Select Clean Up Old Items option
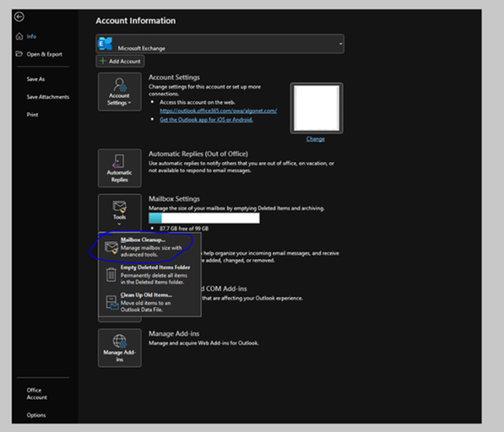Screen dimensions: 504x432 click(149, 302)
